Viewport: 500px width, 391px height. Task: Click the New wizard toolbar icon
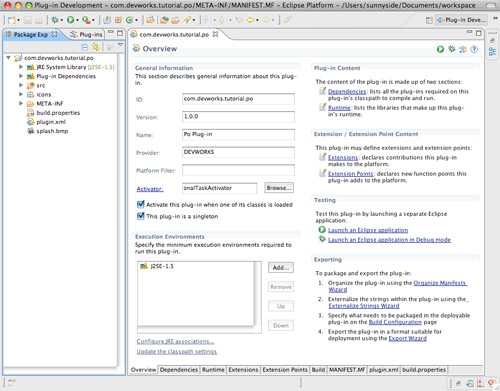click(12, 20)
